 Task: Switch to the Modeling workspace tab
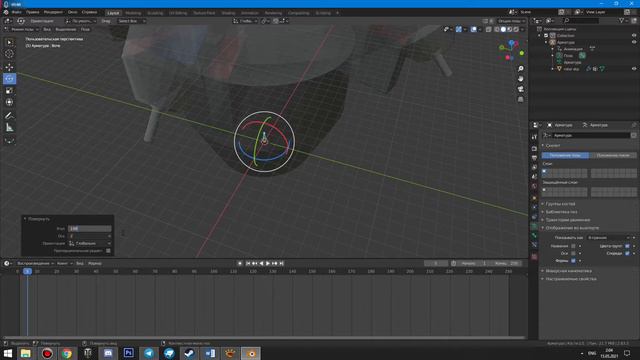tap(133, 13)
